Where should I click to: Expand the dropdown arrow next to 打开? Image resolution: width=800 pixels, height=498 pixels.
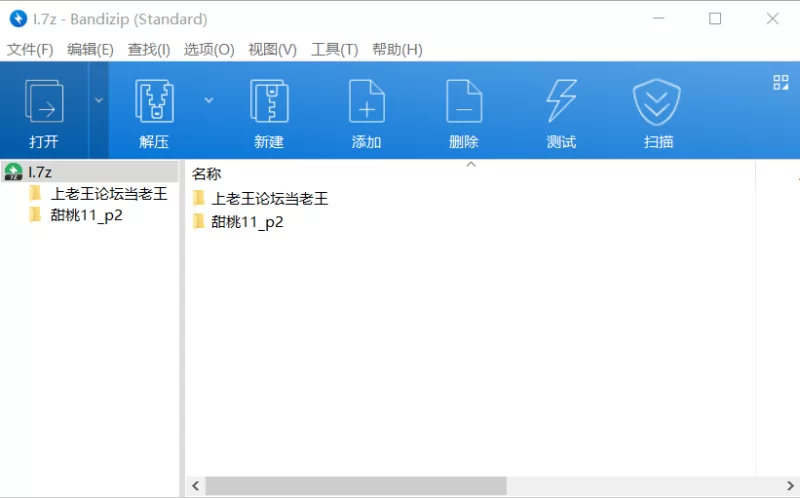98,101
